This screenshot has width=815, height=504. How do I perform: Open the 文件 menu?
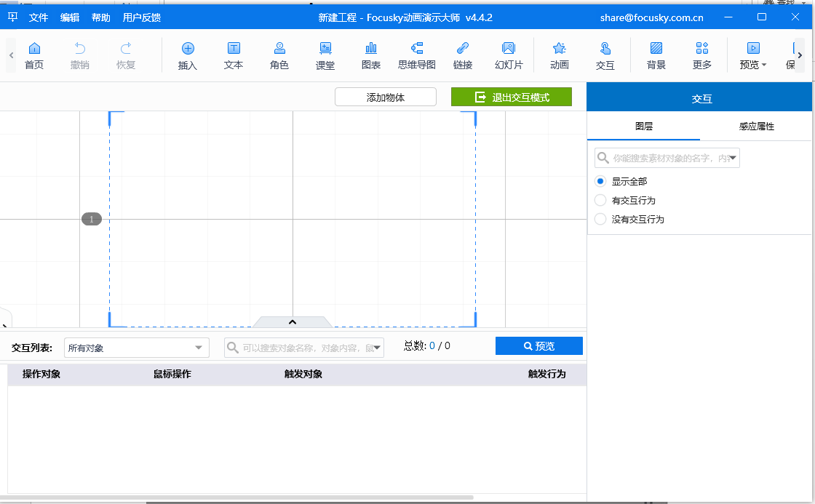pos(38,17)
